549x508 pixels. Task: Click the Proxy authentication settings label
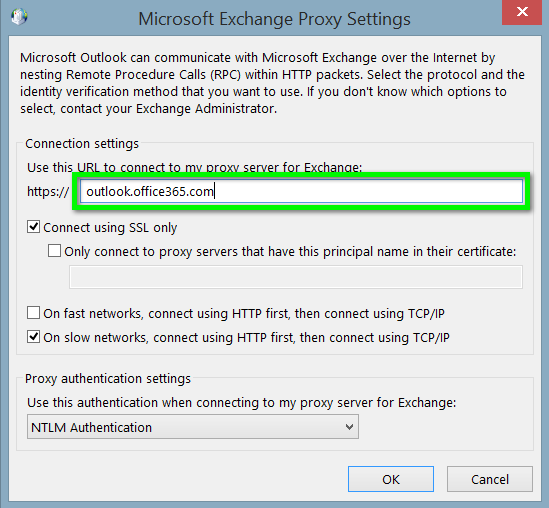pyautogui.click(x=108, y=378)
